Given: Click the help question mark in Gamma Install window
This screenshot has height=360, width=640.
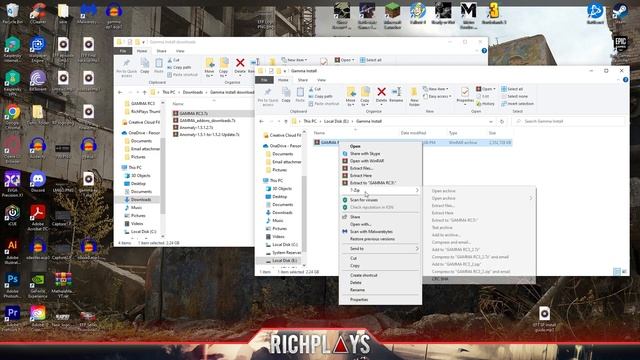Looking at the screenshot, I should click(x=625, y=80).
